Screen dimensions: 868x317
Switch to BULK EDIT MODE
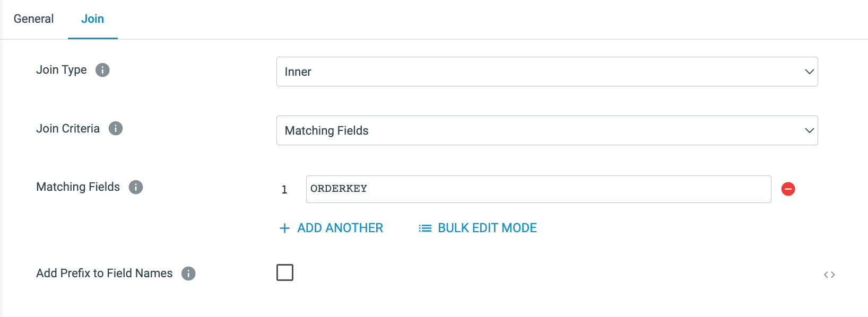pos(487,228)
